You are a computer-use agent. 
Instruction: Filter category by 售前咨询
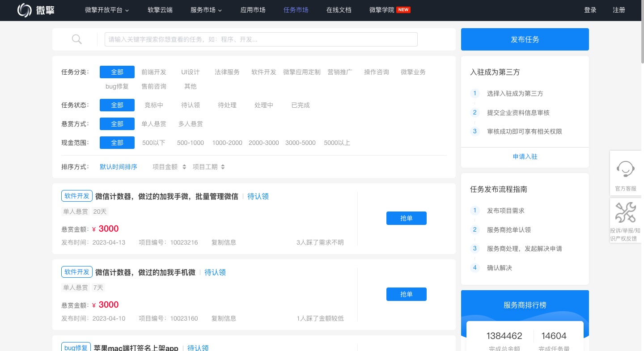click(154, 86)
